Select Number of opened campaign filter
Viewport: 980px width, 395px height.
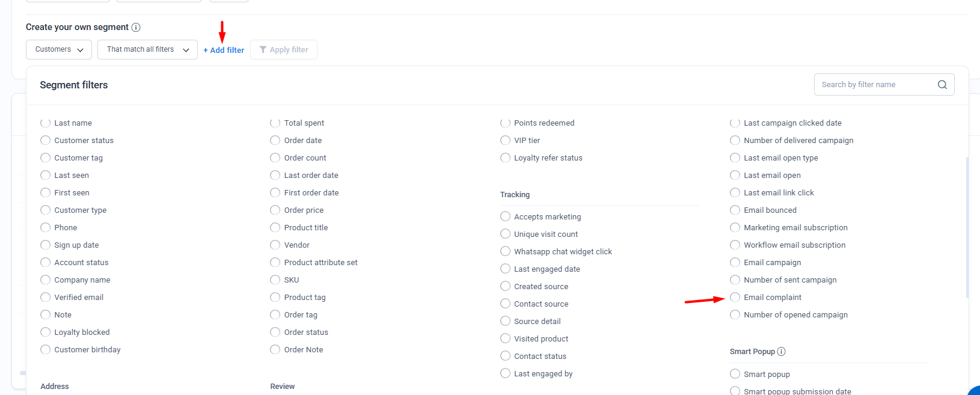click(x=735, y=314)
